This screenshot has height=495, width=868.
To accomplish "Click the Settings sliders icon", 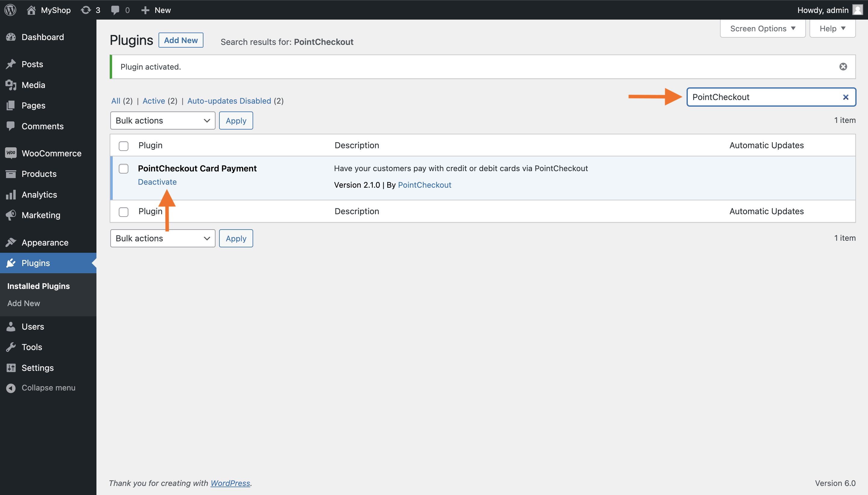I will click(11, 368).
